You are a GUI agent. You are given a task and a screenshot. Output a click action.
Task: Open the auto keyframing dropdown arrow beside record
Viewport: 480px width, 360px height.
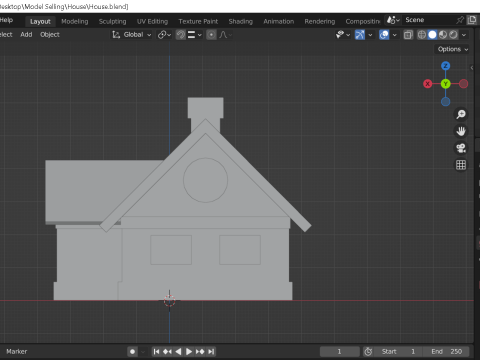coord(143,352)
